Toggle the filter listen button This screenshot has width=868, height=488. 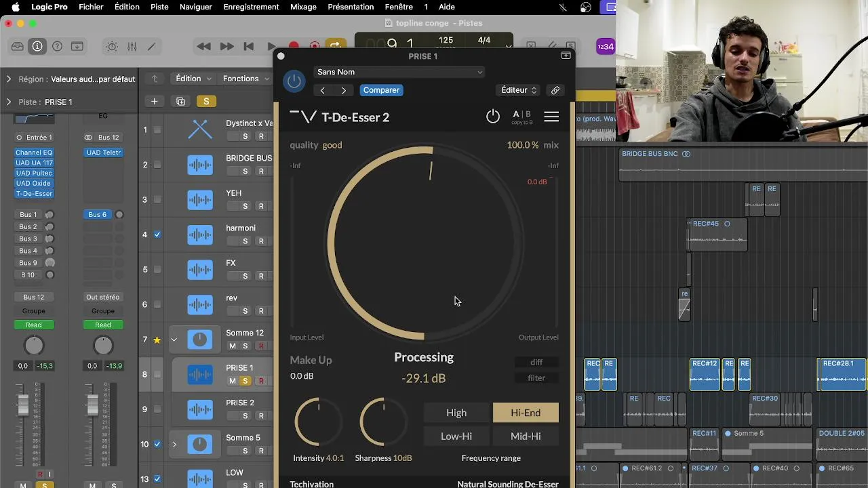[536, 378]
